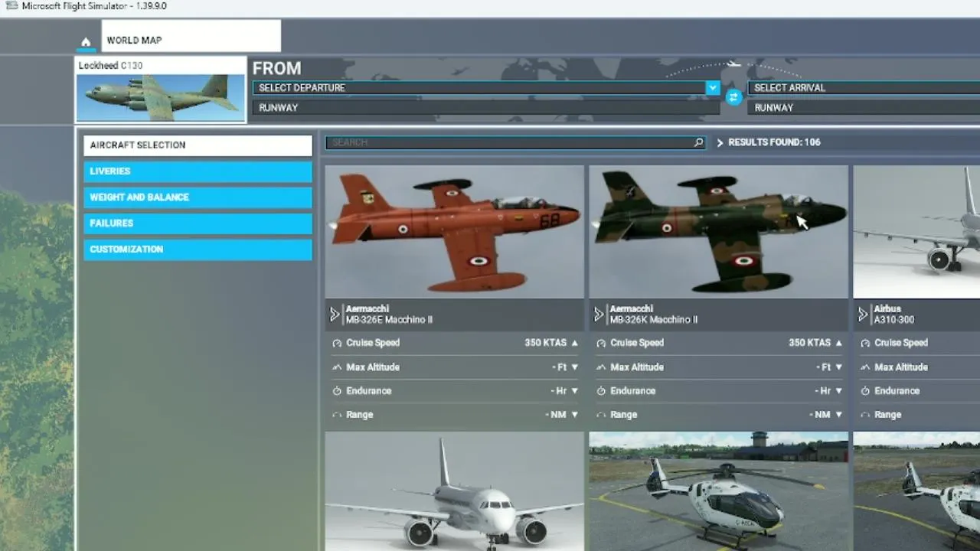
Task: Switch to the World Map tab
Action: click(x=191, y=37)
